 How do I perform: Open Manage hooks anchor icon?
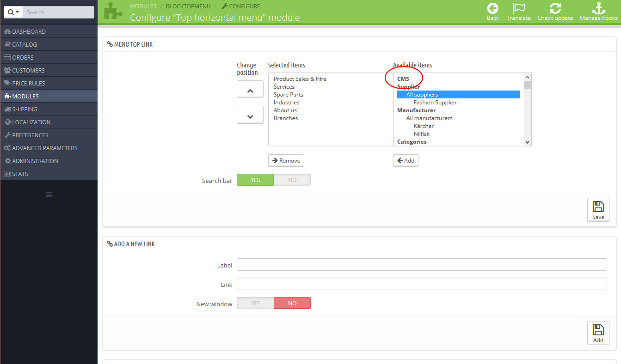[x=599, y=8]
